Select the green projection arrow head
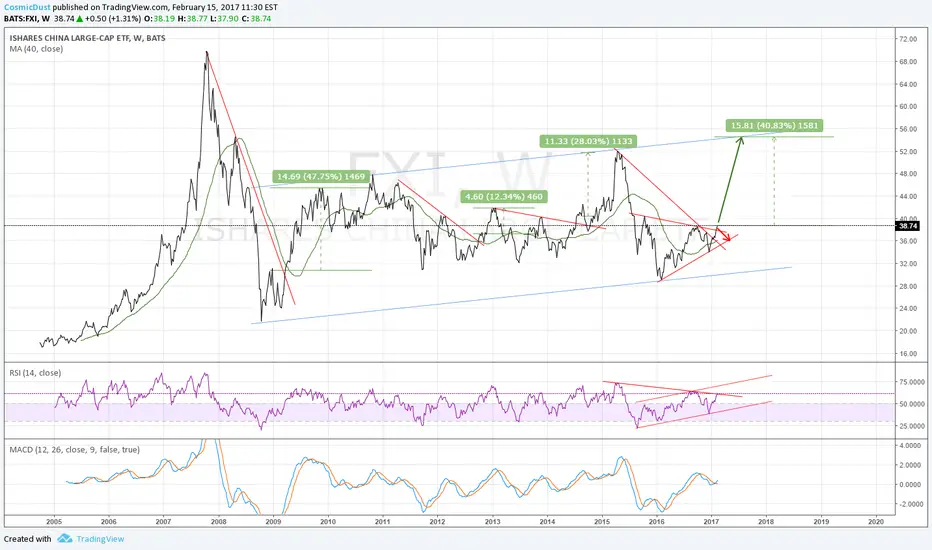Viewport: 932px width, 550px height. (x=740, y=141)
